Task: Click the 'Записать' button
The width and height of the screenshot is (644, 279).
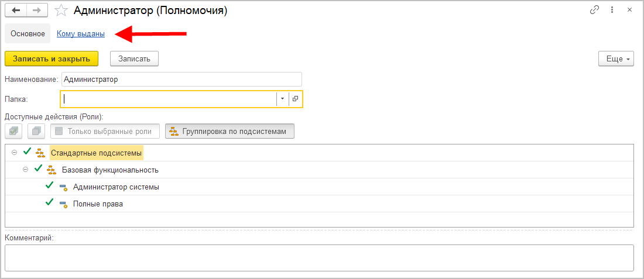Action: pos(134,58)
